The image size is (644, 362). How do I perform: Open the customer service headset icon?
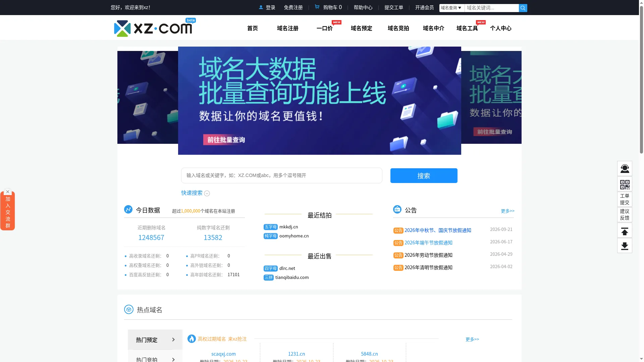pyautogui.click(x=625, y=169)
